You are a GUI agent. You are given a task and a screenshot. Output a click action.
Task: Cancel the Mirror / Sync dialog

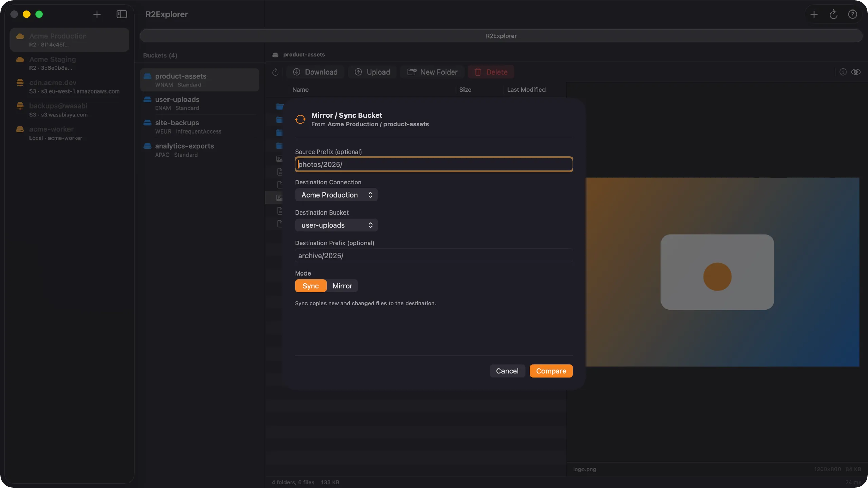(507, 371)
